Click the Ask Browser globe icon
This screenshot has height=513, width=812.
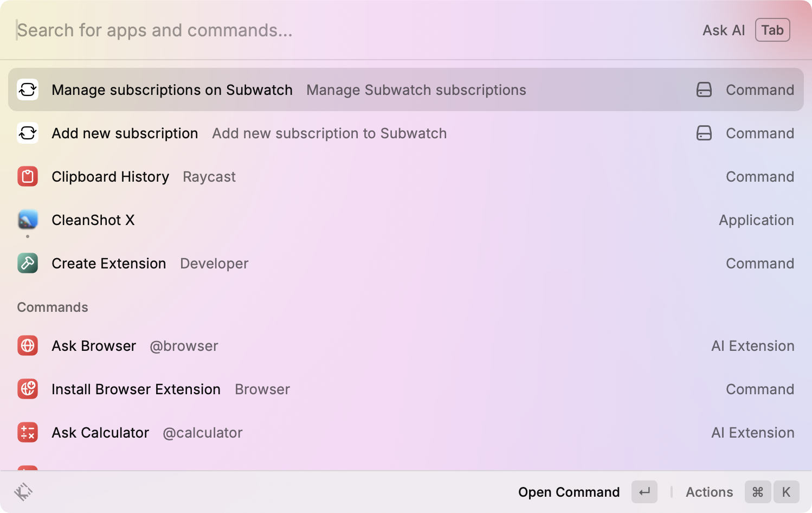(28, 345)
